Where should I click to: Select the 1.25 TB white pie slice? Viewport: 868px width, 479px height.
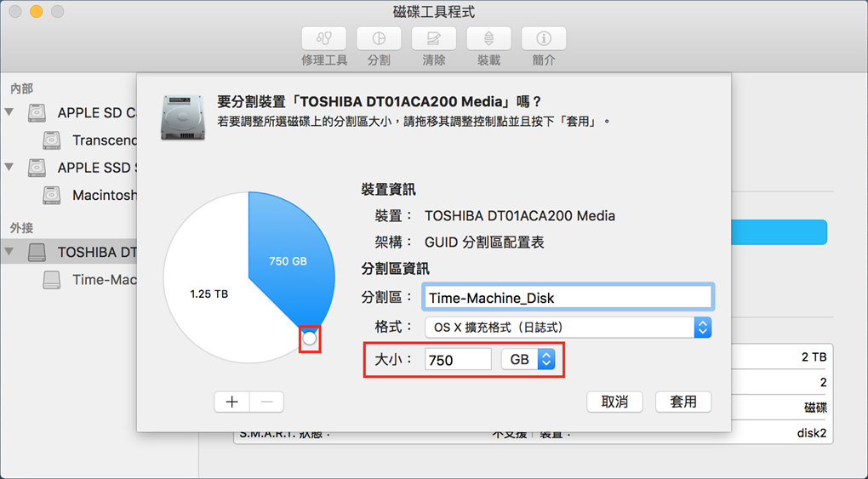point(209,294)
